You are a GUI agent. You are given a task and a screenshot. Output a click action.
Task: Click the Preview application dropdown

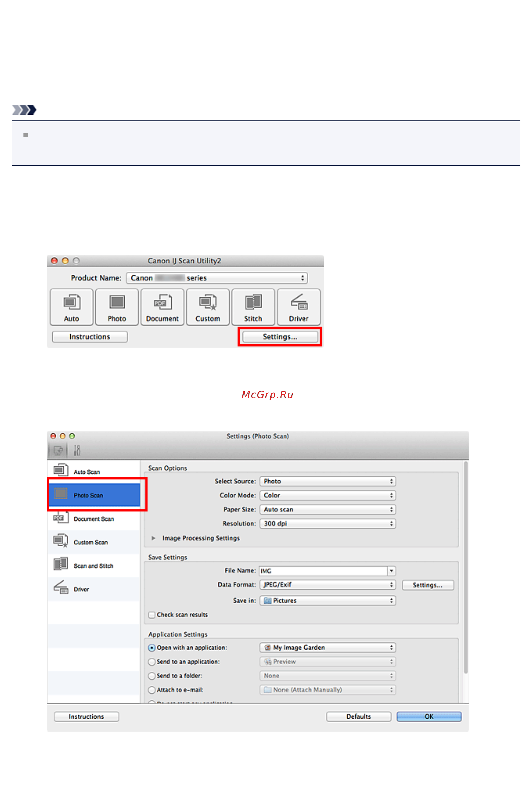(x=328, y=662)
